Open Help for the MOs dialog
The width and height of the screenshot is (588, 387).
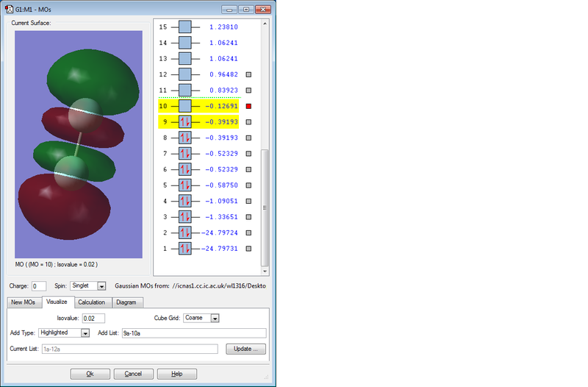click(x=177, y=374)
